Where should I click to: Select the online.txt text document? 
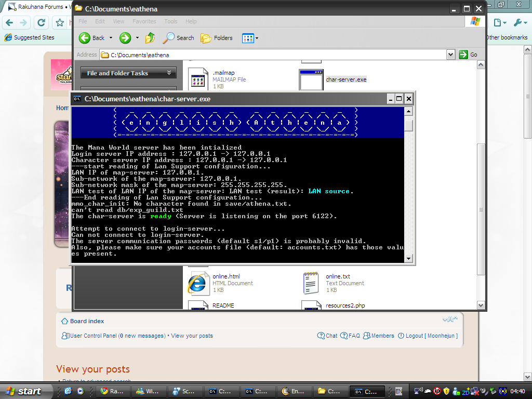[311, 283]
